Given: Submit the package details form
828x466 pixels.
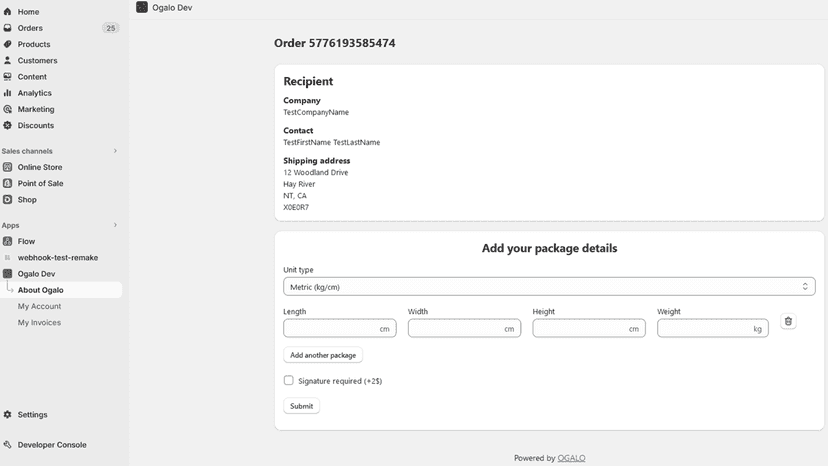Looking at the screenshot, I should [302, 406].
